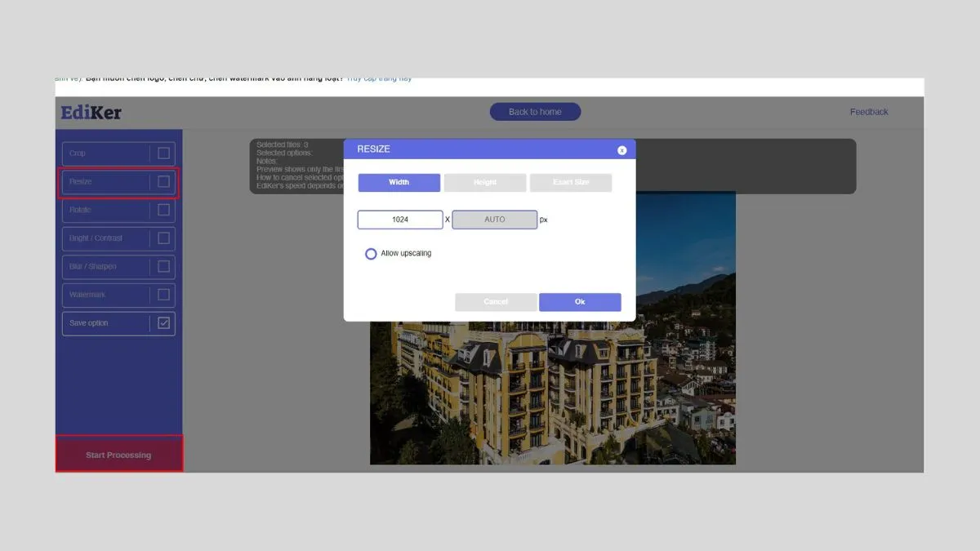Open the Exact Size tab
The width and height of the screenshot is (980, 551).
click(x=571, y=182)
